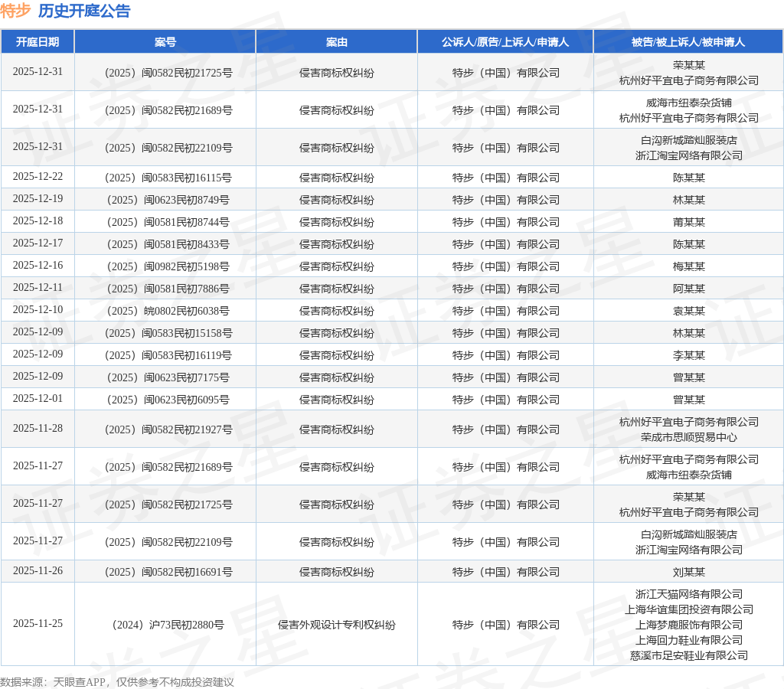Select case number 闽0583民初16119号
This screenshot has width=784, height=689.
tap(168, 355)
